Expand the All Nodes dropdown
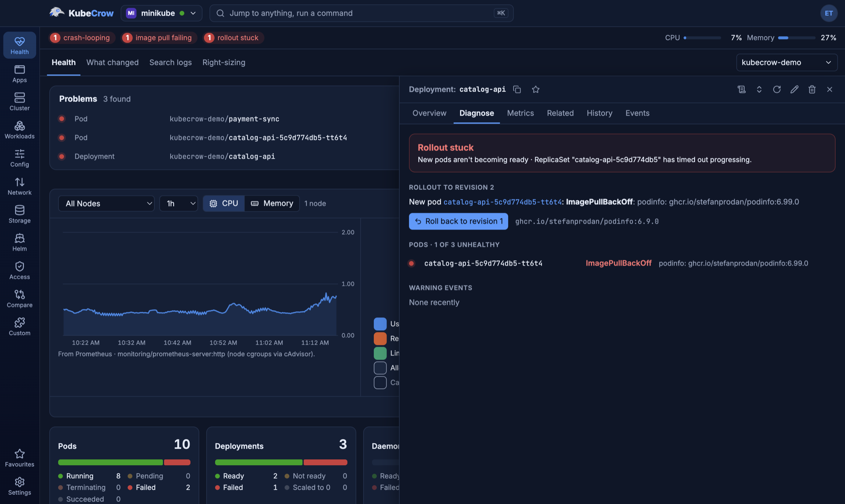The width and height of the screenshot is (845, 504). point(106,203)
